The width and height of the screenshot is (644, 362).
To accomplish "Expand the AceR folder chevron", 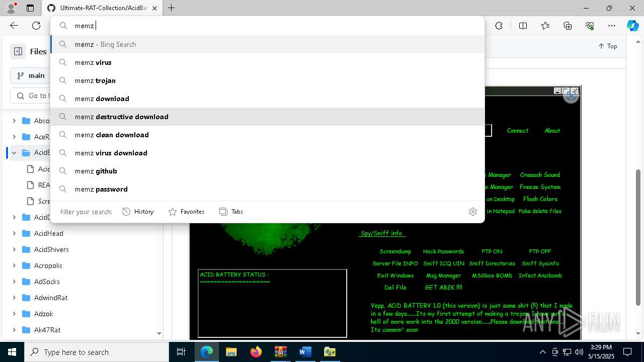I will click(x=14, y=137).
